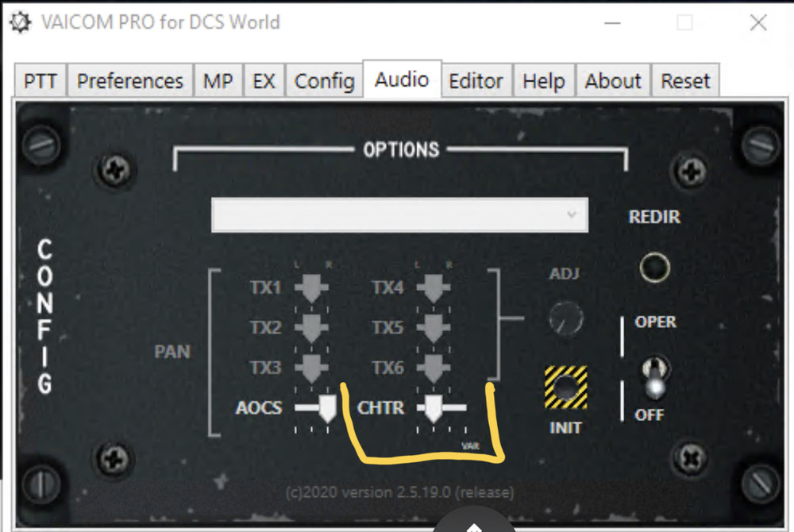Viewport: 794px width, 532px height.
Task: Switch to the Help tab
Action: coord(544,80)
